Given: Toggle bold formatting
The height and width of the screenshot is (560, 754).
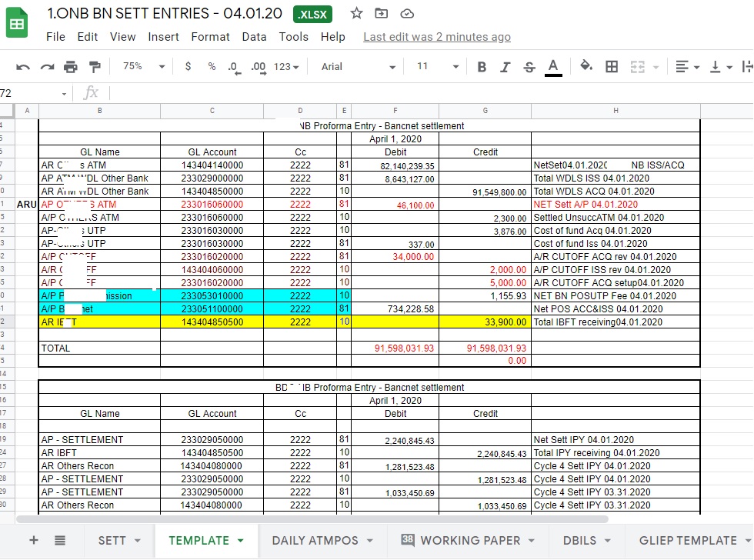Looking at the screenshot, I should point(482,67).
